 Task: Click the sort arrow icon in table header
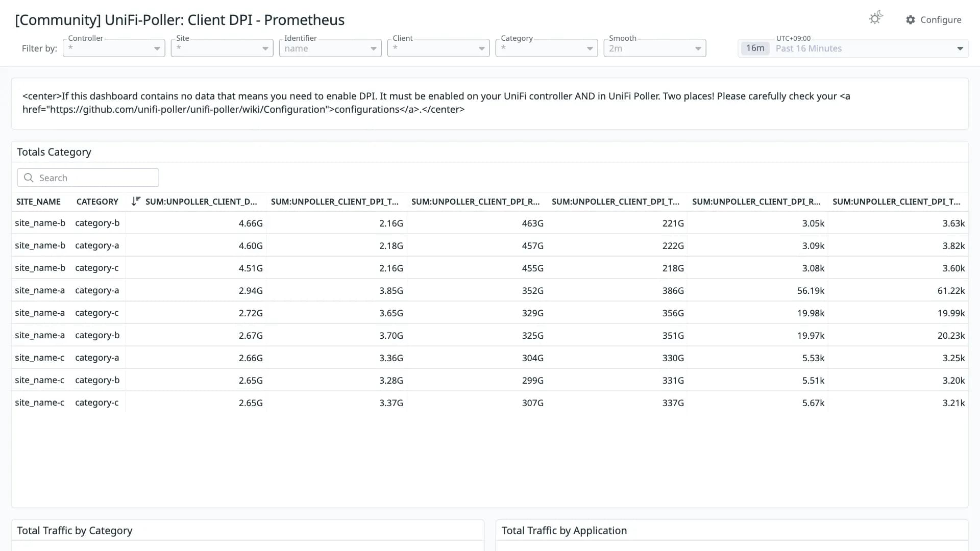[x=136, y=201]
